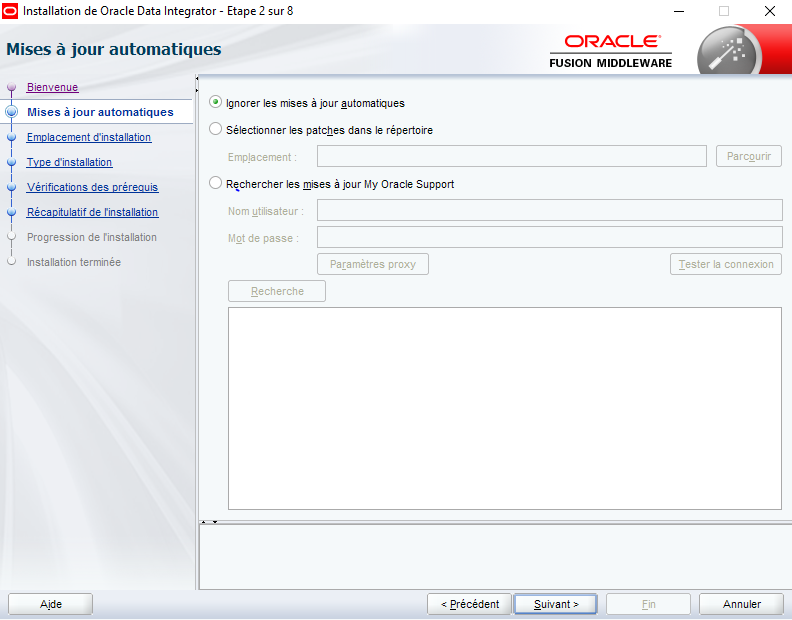The height and width of the screenshot is (620, 792).
Task: Select 'Rechercher les mises à jour My Oracle Support'
Action: [216, 183]
